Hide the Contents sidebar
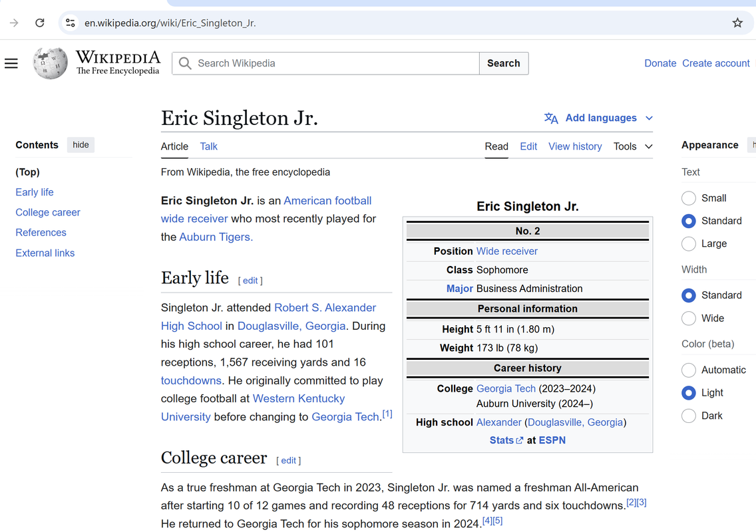The width and height of the screenshot is (756, 532). point(81,144)
